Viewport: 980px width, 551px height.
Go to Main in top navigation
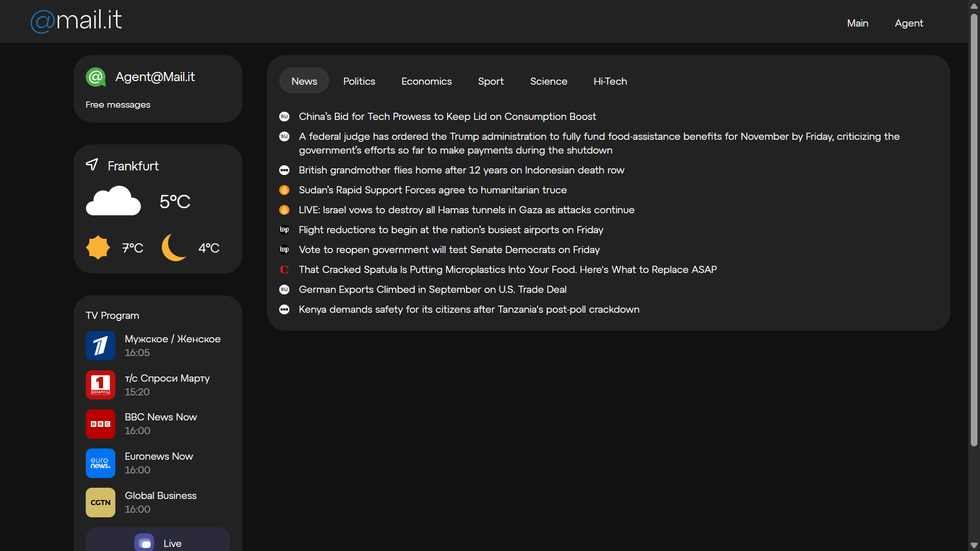click(857, 23)
